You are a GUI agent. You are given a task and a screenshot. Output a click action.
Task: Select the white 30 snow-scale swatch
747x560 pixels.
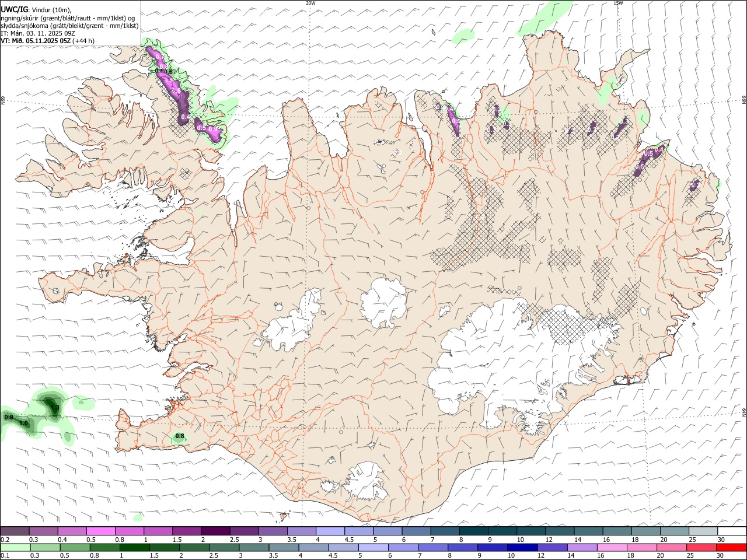pyautogui.click(x=732, y=531)
